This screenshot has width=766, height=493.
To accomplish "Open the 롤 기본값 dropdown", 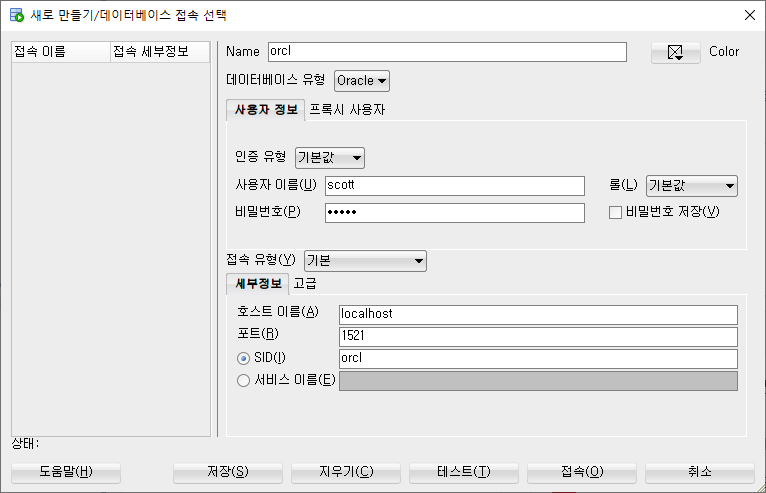I will point(692,186).
